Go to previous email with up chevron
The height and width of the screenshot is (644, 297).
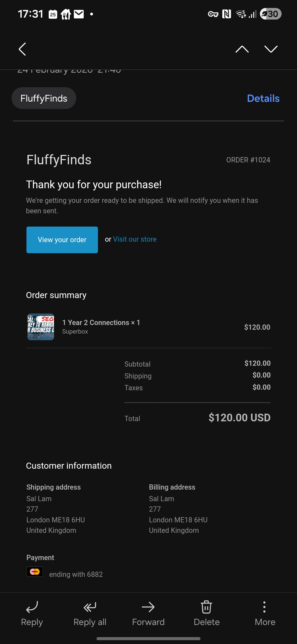point(242,49)
